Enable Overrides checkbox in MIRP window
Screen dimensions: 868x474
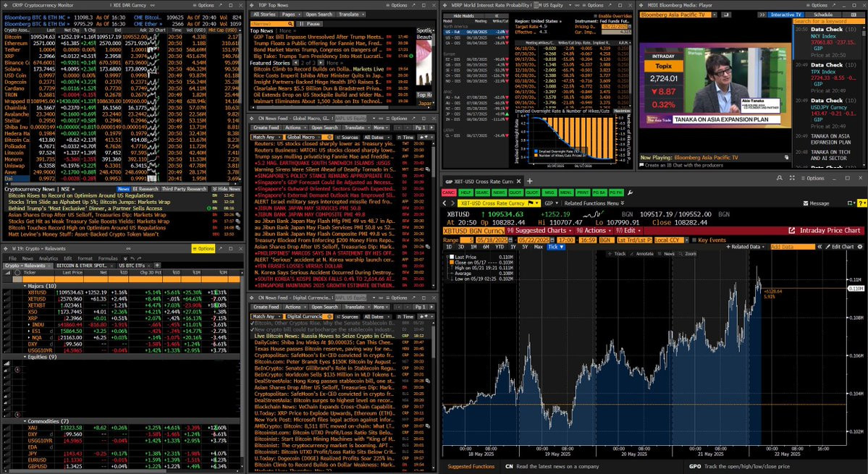[596, 16]
